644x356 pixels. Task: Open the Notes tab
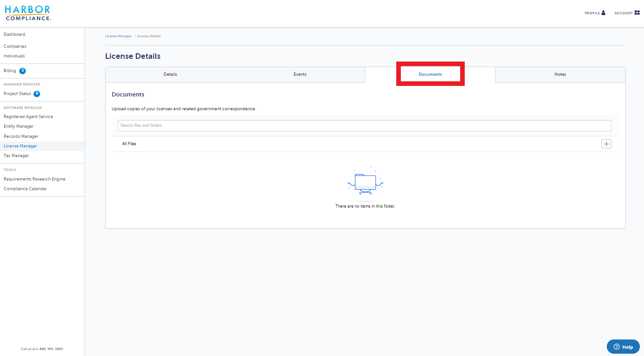tap(560, 74)
